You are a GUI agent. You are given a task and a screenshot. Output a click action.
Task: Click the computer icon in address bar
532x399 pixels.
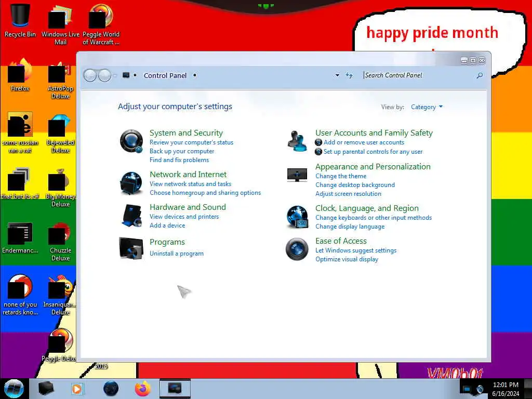[x=126, y=75]
